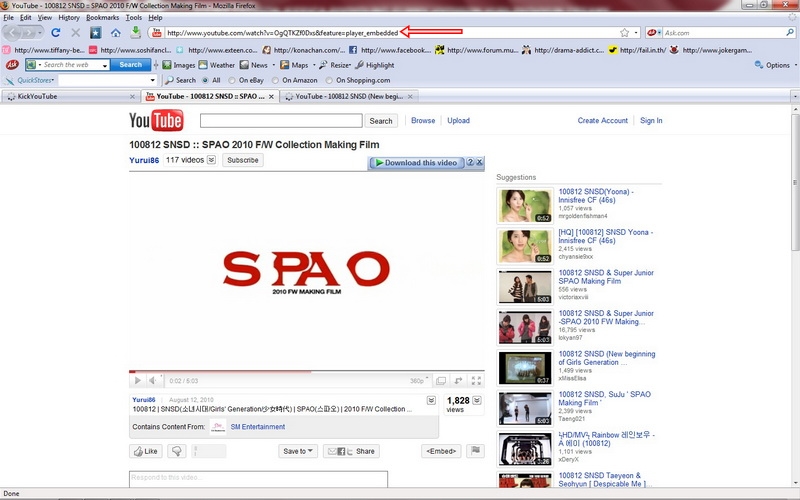Screen dimensions: 800x500
Task: Click the help question mark on the download bar
Action: [470, 162]
